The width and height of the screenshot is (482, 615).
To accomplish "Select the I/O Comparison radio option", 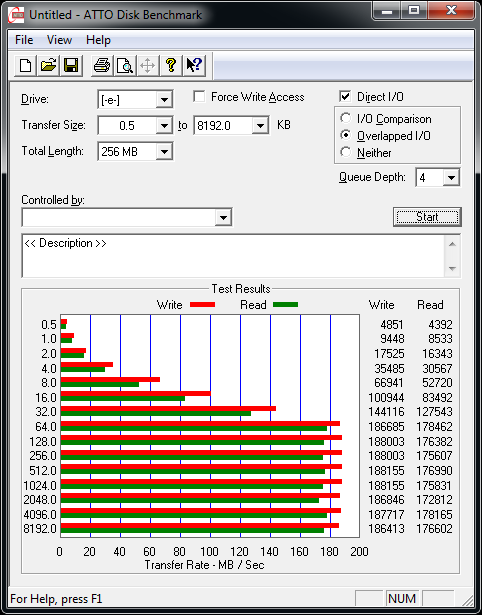I will click(346, 118).
